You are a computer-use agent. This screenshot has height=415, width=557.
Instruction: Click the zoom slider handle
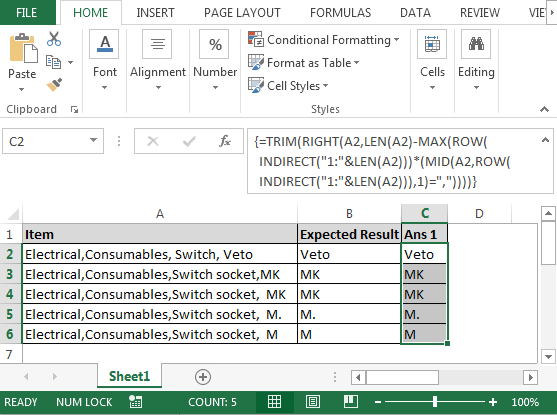pos(435,402)
